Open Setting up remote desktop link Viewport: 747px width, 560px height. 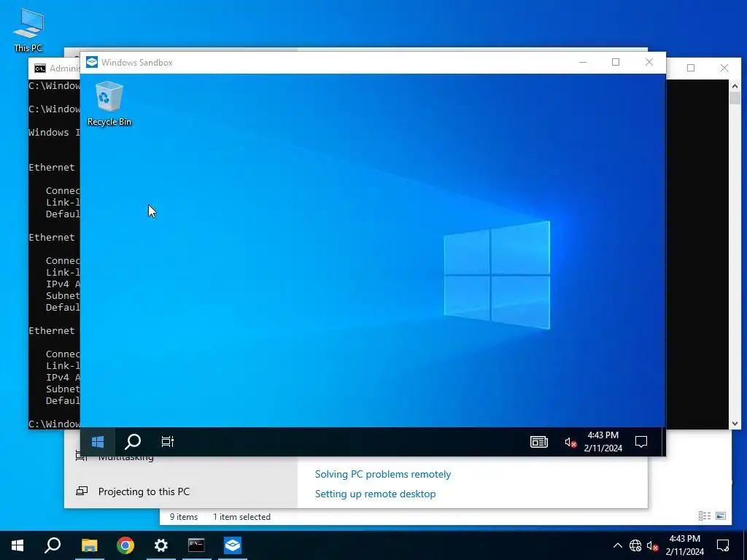point(375,494)
